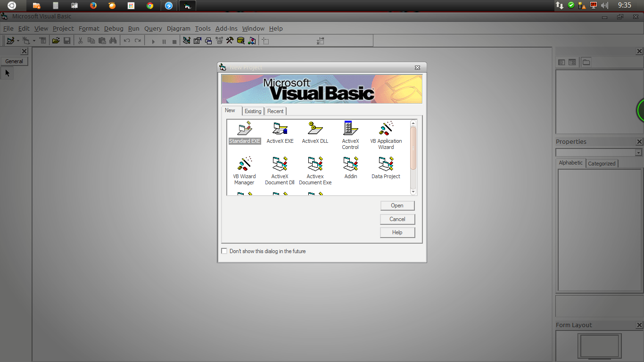The width and height of the screenshot is (644, 362).
Task: Switch to the Existing tab
Action: tap(253, 111)
